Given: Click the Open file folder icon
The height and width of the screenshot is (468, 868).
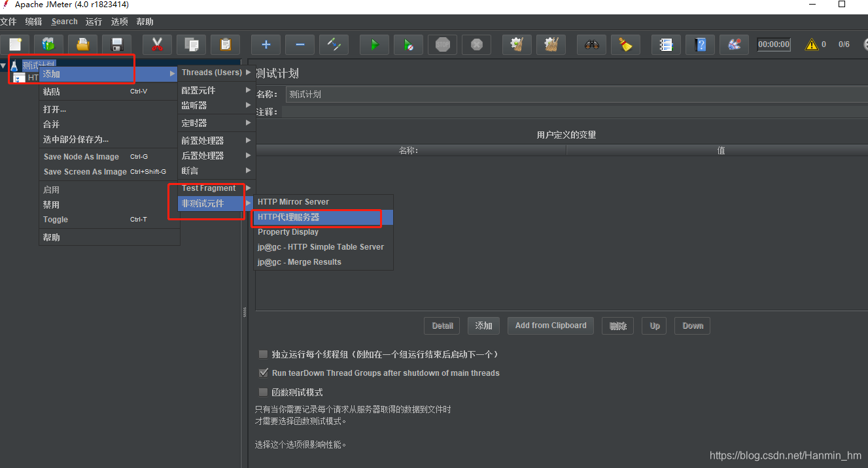Looking at the screenshot, I should (x=82, y=45).
